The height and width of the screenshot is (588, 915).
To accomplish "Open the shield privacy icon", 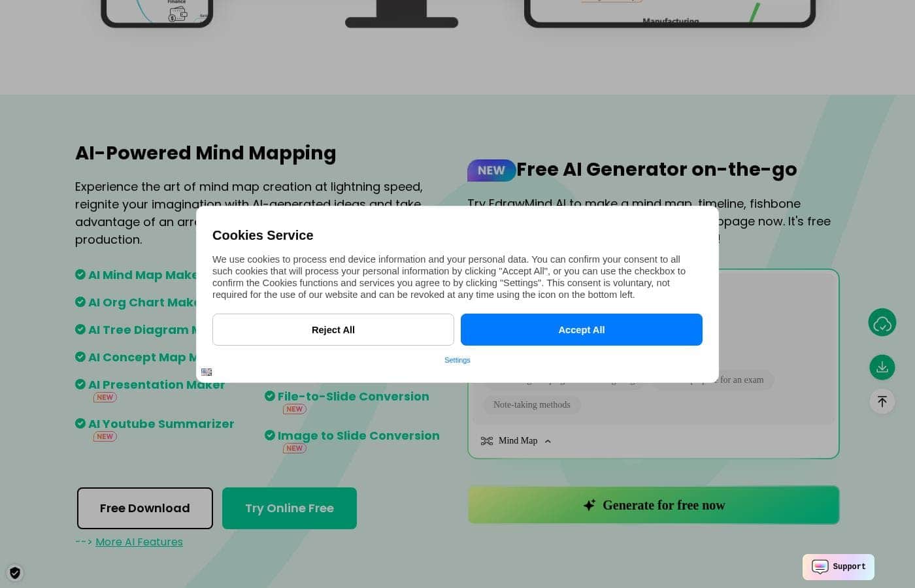I will point(15,573).
